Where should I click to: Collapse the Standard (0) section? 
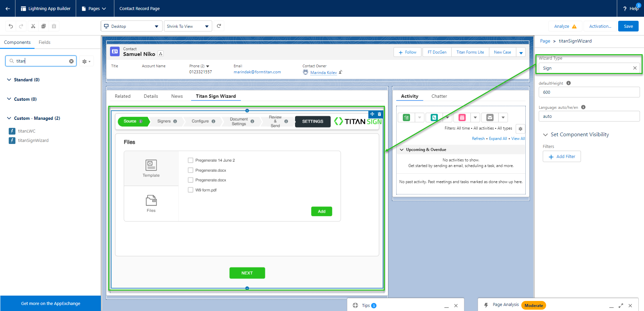(9, 80)
